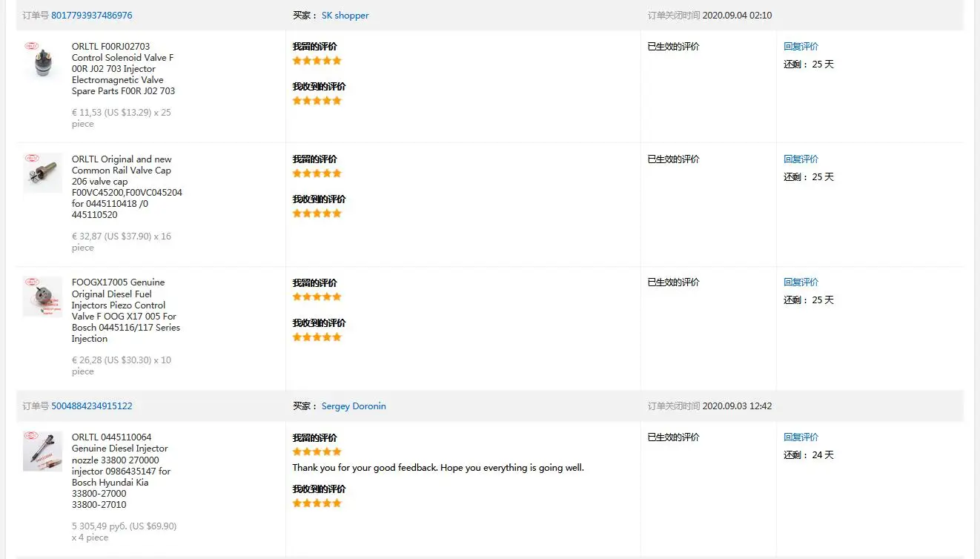The height and width of the screenshot is (559, 980).
Task: Open the 0445110064 diesel injector thumbnail
Action: click(x=42, y=451)
